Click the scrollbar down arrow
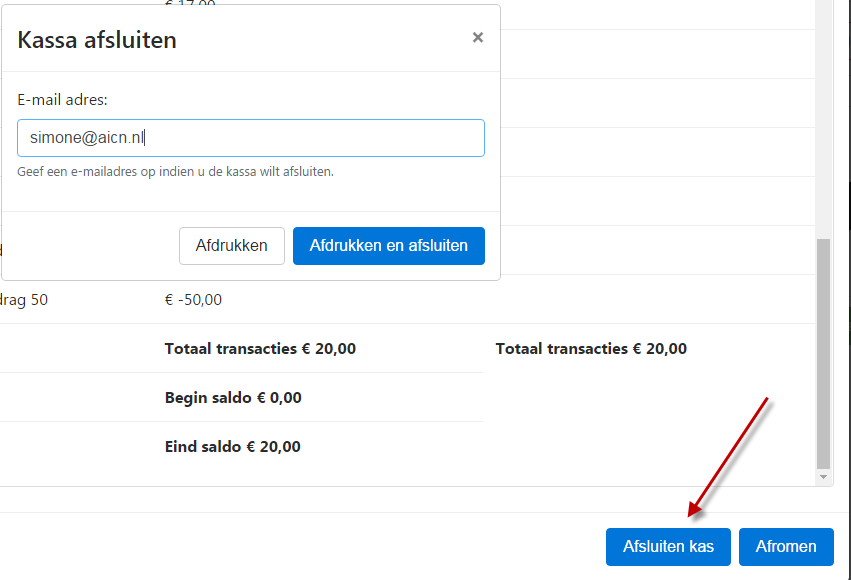 (823, 477)
